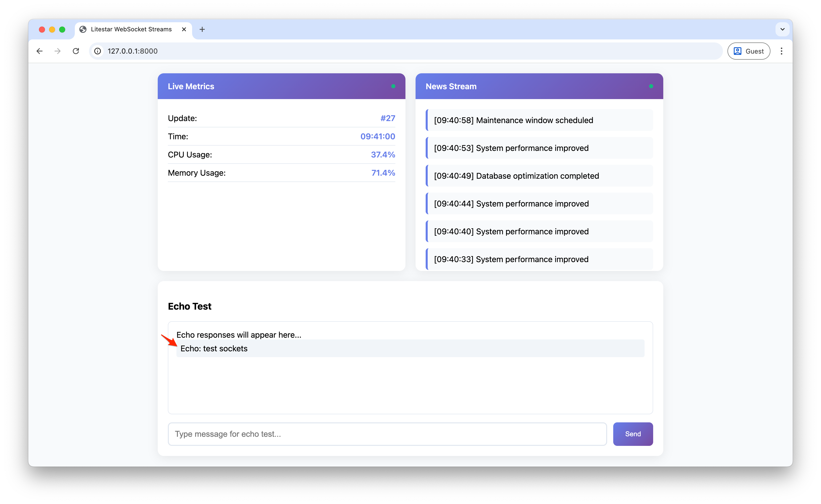Click the browser back arrow
The width and height of the screenshot is (821, 504).
pyautogui.click(x=40, y=51)
